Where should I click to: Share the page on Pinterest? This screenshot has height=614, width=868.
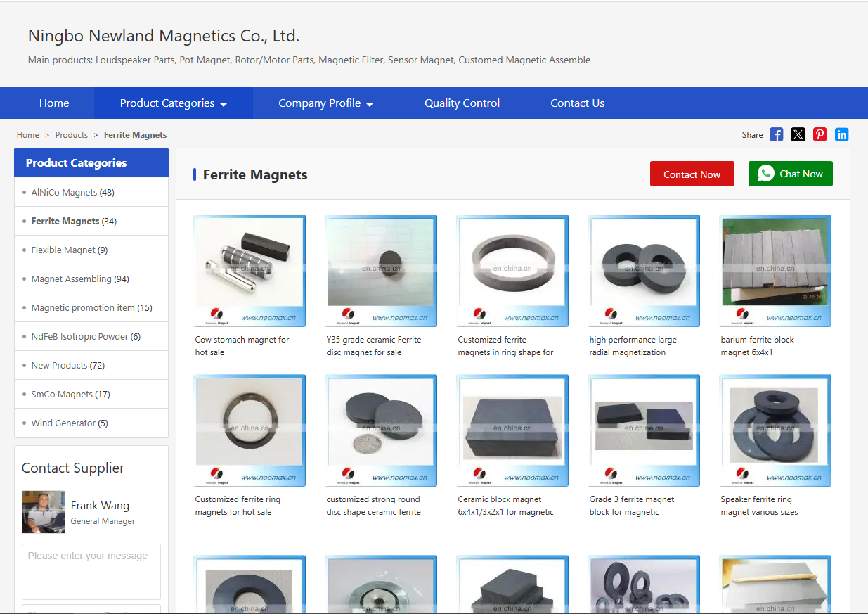[x=820, y=134]
